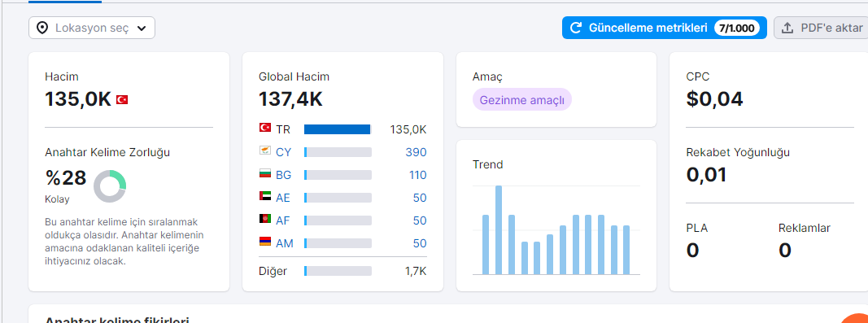The height and width of the screenshot is (323, 868).
Task: Click the Turkey flag next to Hacim 135,0K
Action: 122,100
